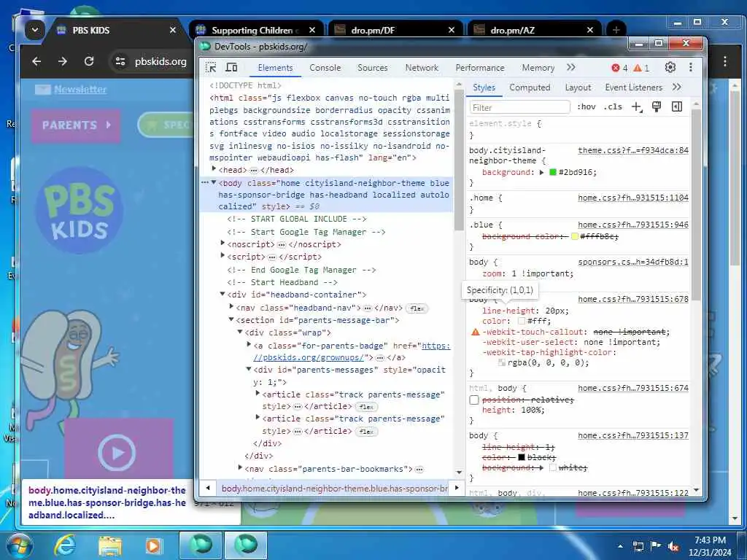Click the Action Center flag tray icon

(x=656, y=546)
